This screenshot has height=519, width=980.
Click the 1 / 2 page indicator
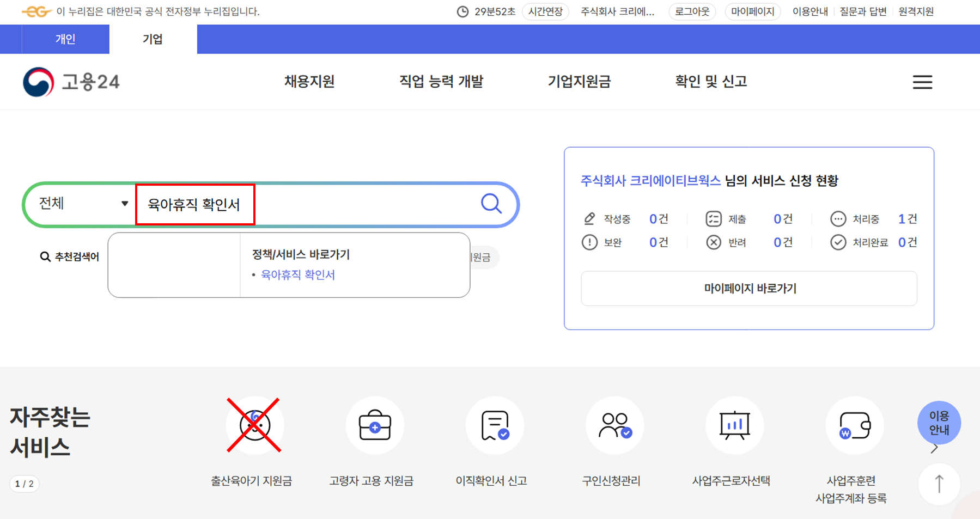pyautogui.click(x=25, y=484)
